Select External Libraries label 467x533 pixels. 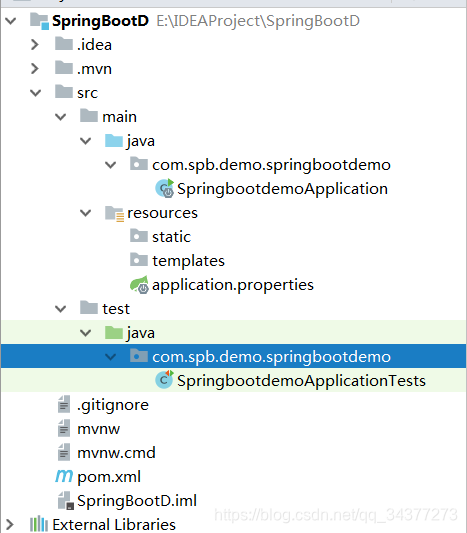tap(114, 525)
